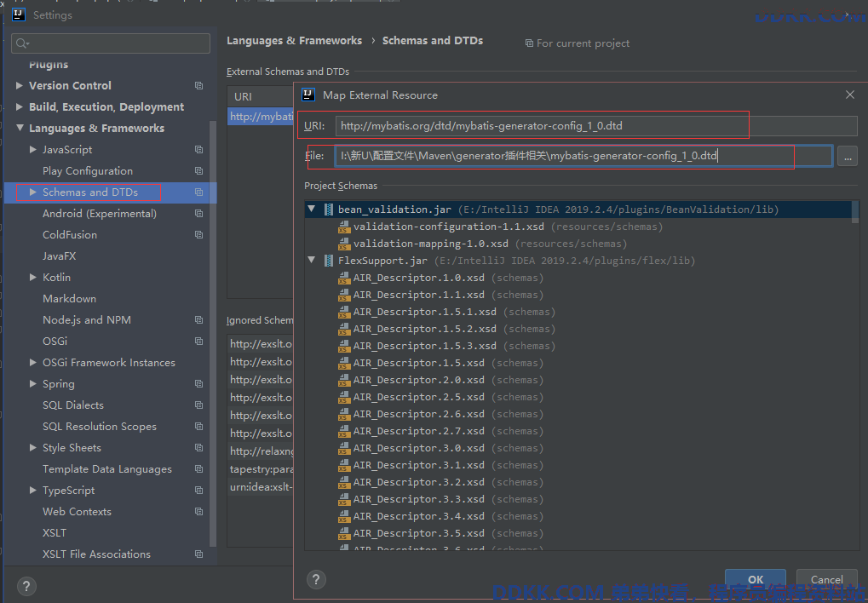
Task: Click the help icon in Map External Resource dialog
Action: click(x=316, y=580)
